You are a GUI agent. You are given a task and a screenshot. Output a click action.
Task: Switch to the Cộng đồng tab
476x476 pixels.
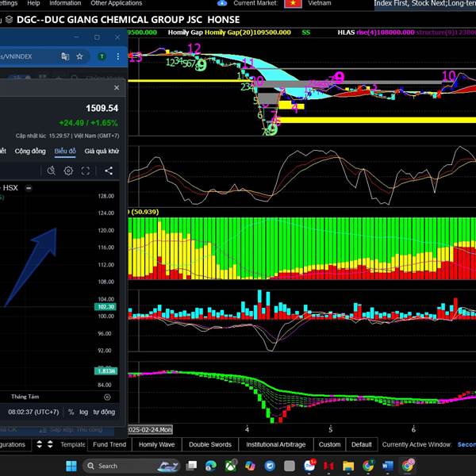30,152
